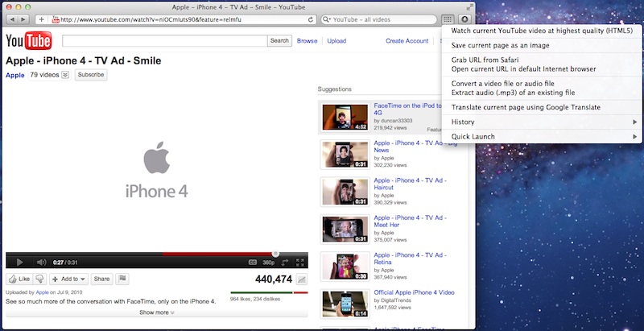Viewport: 644px width, 331px height.
Task: Show video statistics graph icon
Action: (x=301, y=279)
